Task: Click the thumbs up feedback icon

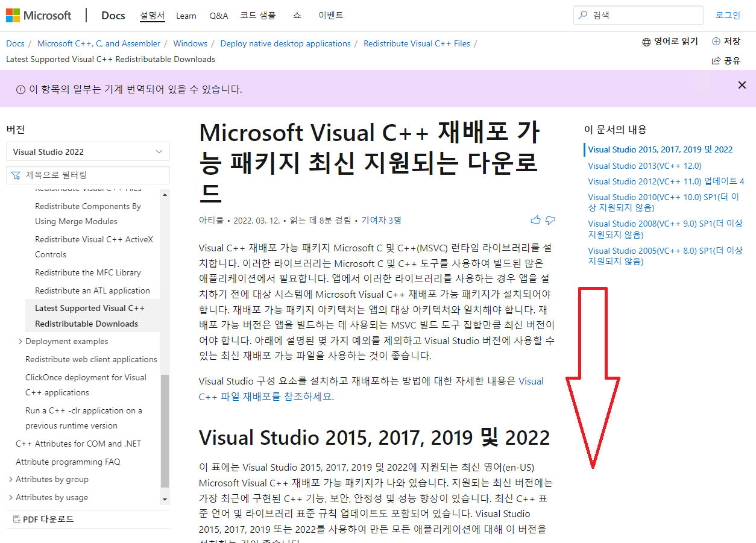Action: (x=535, y=220)
